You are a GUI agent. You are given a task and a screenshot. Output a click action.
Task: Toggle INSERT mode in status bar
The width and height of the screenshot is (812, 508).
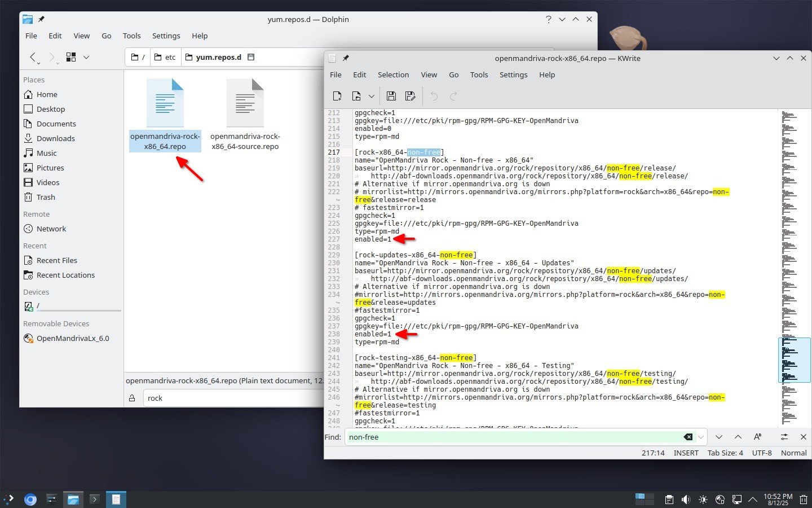tap(686, 453)
